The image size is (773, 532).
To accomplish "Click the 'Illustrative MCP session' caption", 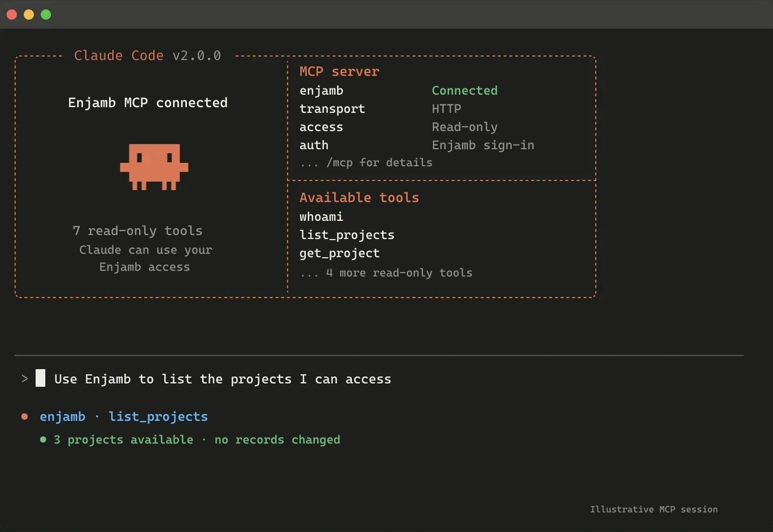I will 654,509.
